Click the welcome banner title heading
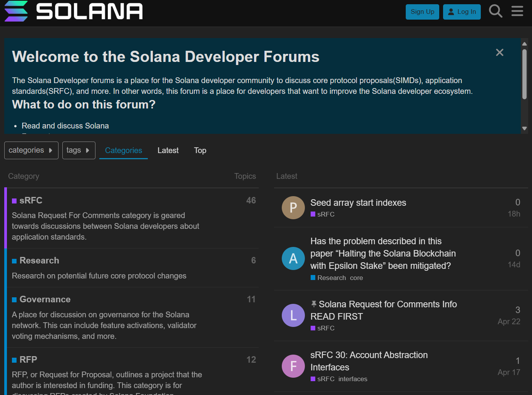Viewport: 532px width, 395px height. 166,57
